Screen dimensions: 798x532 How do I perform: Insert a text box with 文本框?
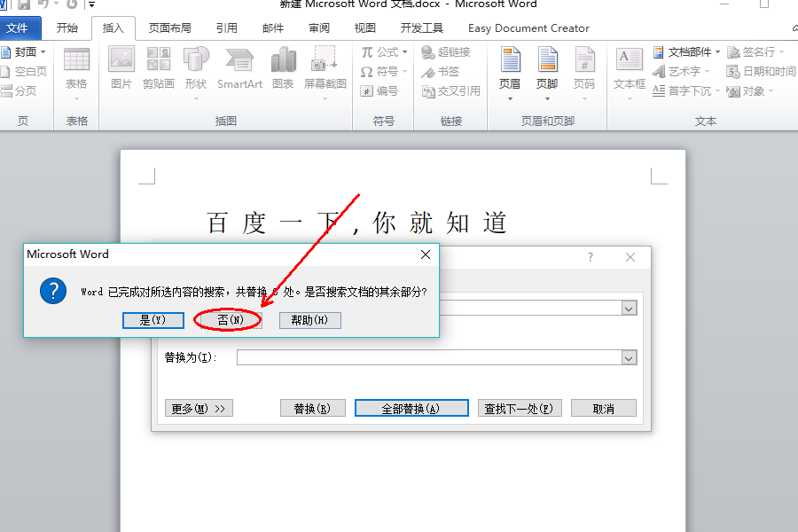[x=630, y=74]
